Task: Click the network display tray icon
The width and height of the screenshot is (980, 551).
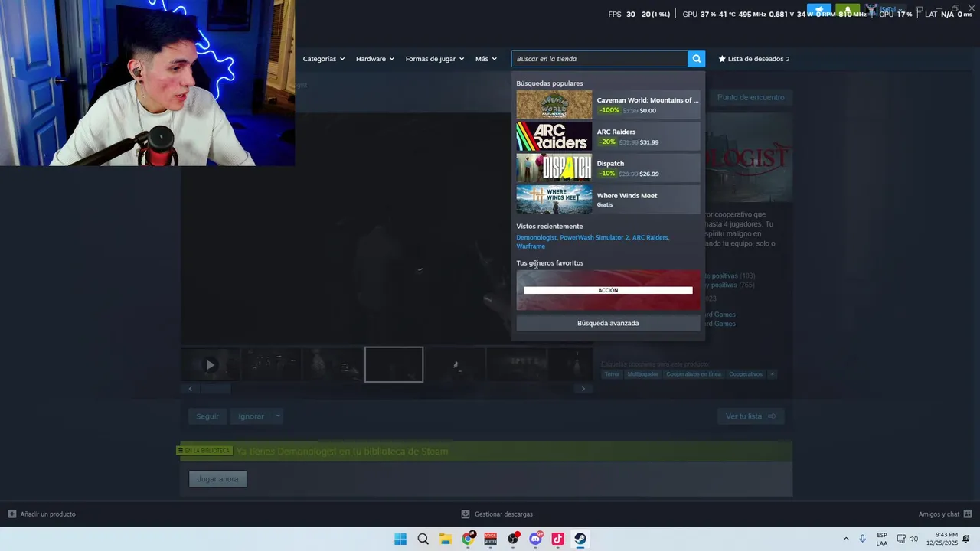Action: click(901, 539)
